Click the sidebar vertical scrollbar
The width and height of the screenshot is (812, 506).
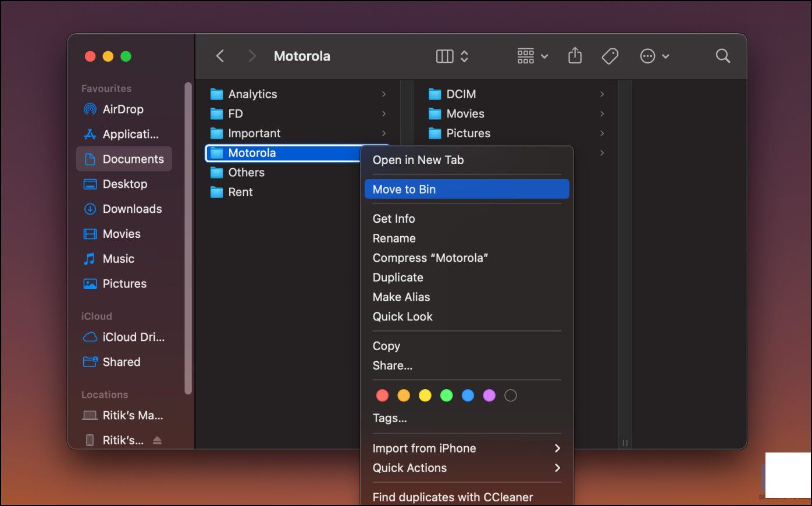[188, 238]
